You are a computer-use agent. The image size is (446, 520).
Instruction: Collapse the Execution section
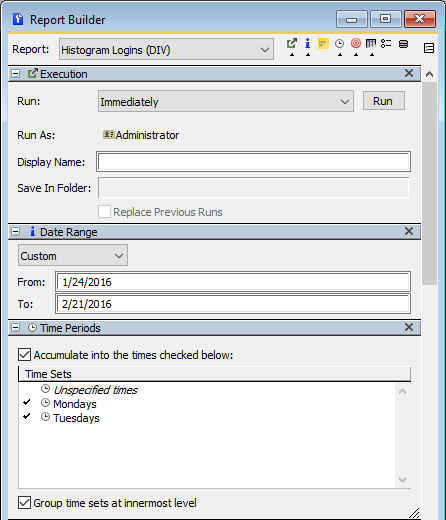pos(15,74)
